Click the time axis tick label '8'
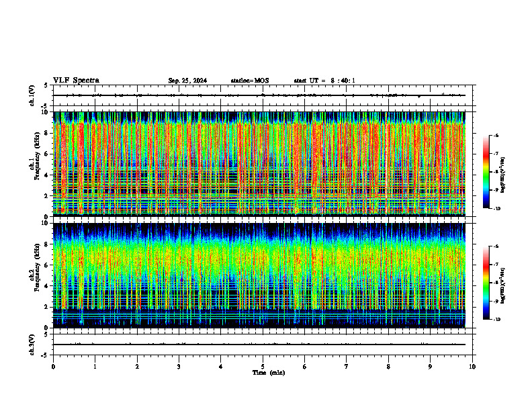 click(x=388, y=367)
